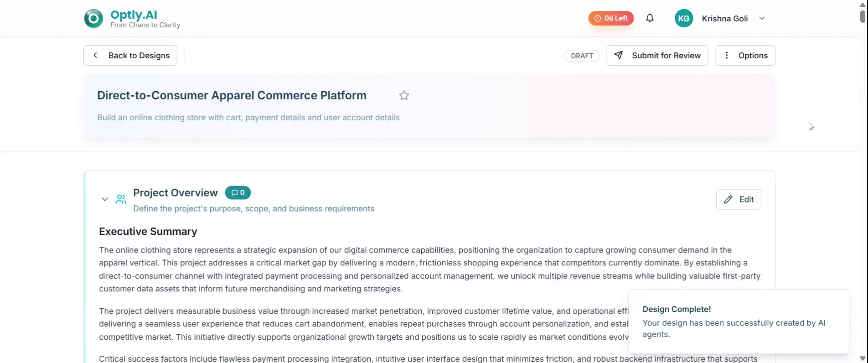Click the DRAFT status badge

[582, 56]
